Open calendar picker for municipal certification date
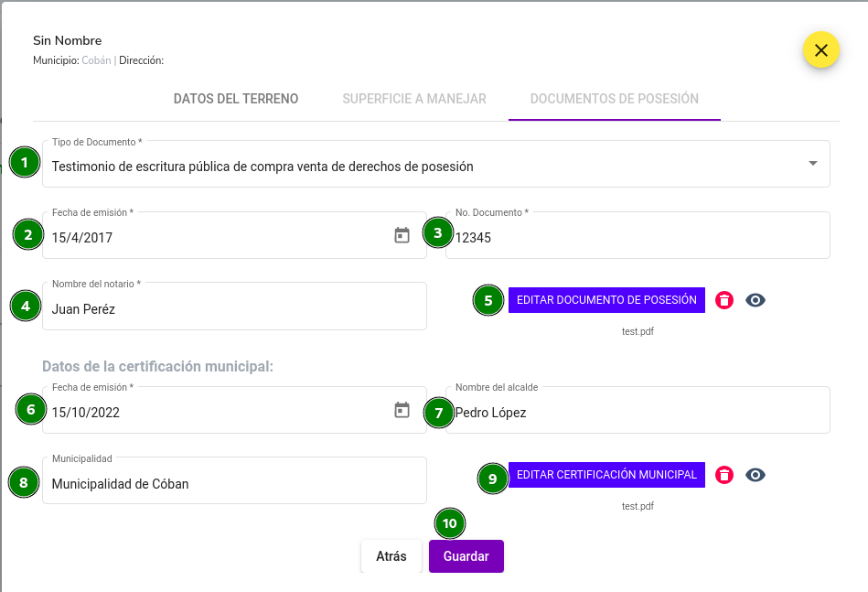This screenshot has width=868, height=592. (x=402, y=410)
